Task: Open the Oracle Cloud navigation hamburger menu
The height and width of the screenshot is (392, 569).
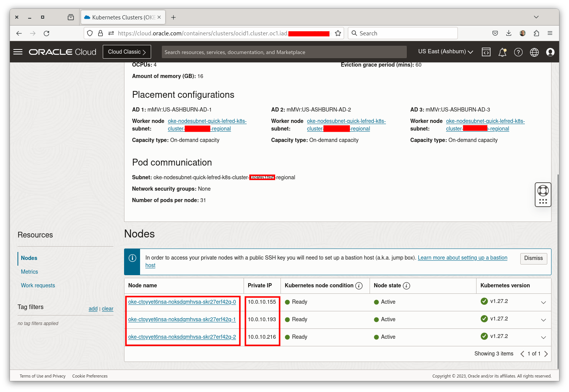Action: point(18,52)
